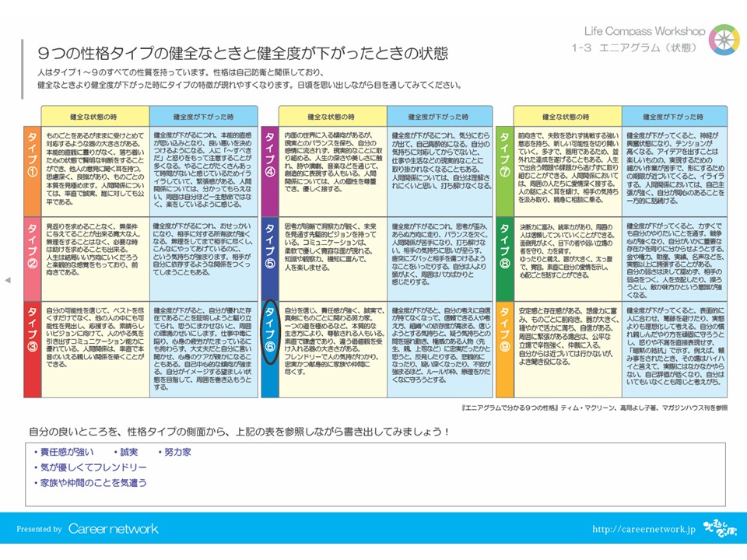
Task: Click the prompt '自分の良いところを、性格タイプの側面から…'
Action: tap(239, 432)
